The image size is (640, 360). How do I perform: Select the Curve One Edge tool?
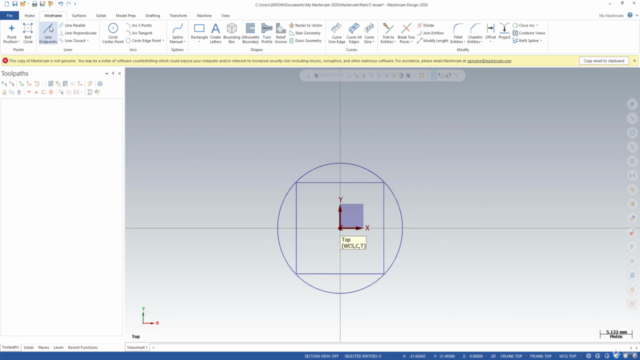point(337,33)
